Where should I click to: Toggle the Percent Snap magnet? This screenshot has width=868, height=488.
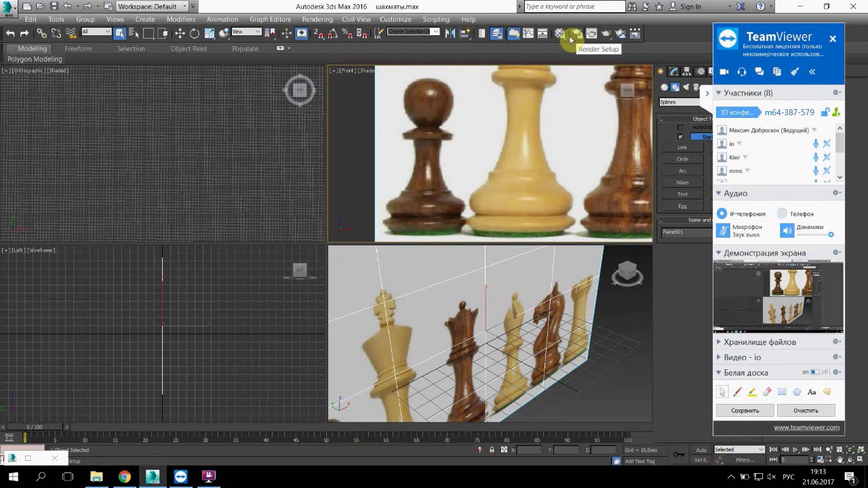[348, 33]
